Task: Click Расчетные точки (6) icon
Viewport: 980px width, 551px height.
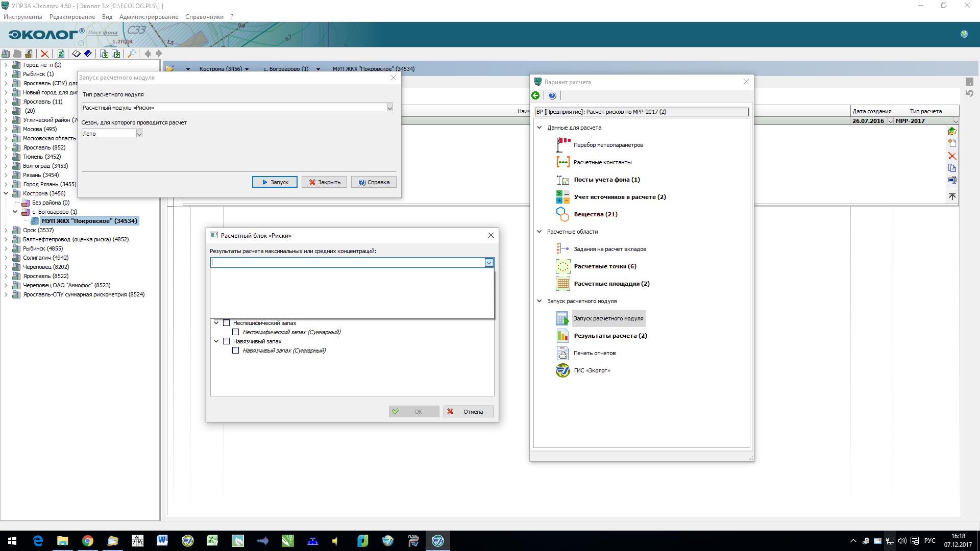Action: (562, 266)
